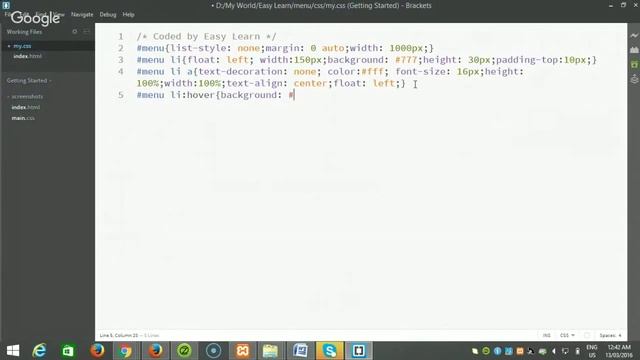The image size is (640, 360).
Task: Open the Debug menu
Action: pos(108,14)
